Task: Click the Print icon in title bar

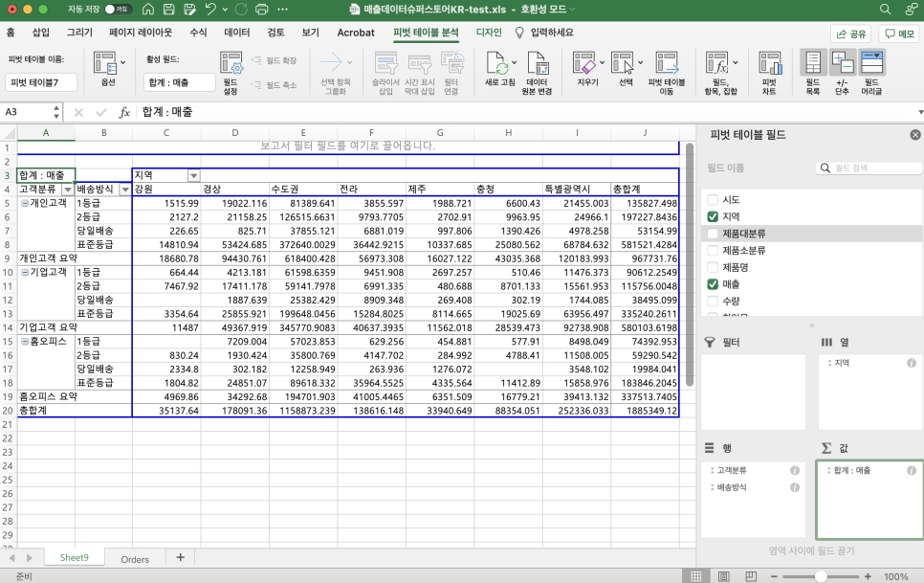Action: [262, 9]
